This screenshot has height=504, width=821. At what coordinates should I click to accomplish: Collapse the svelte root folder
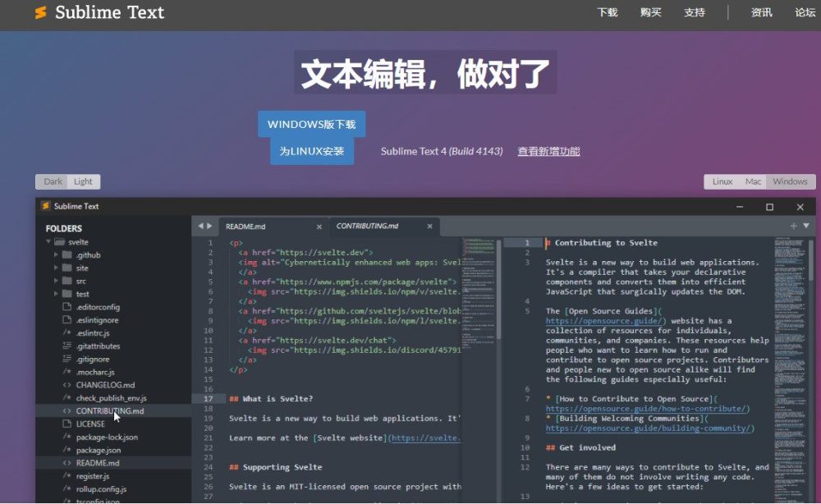coord(48,242)
